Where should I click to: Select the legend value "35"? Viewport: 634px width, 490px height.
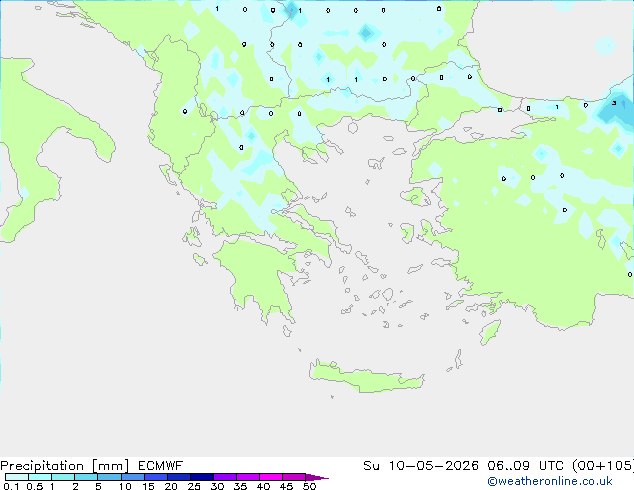(x=240, y=486)
